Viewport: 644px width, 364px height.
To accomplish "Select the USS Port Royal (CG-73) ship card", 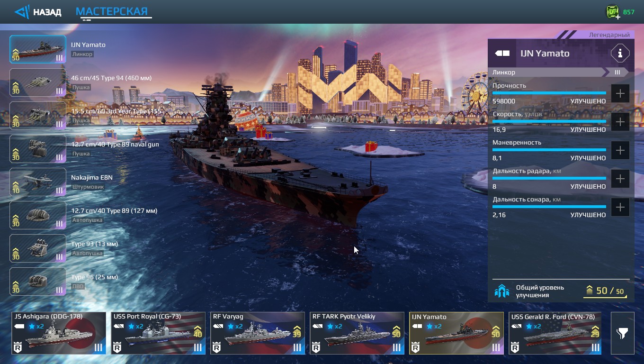I will 158,333.
